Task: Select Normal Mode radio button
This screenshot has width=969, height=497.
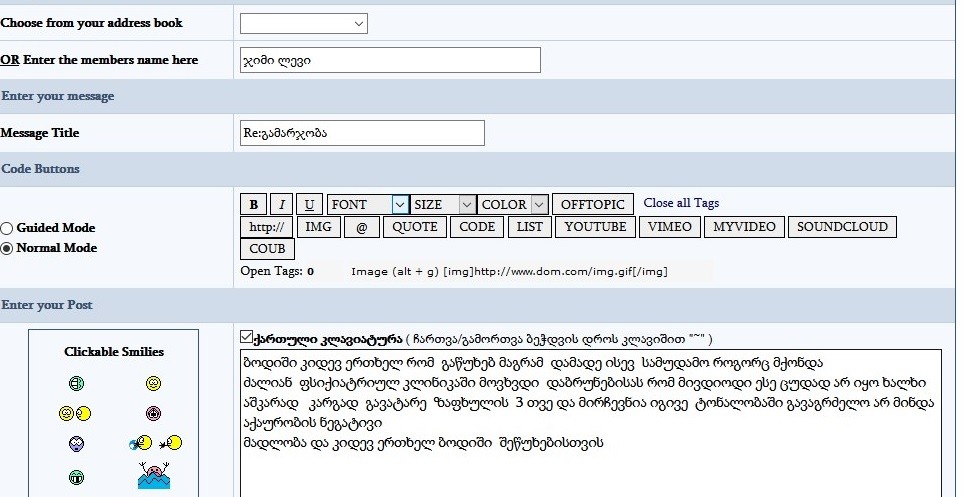Action: coord(7,248)
